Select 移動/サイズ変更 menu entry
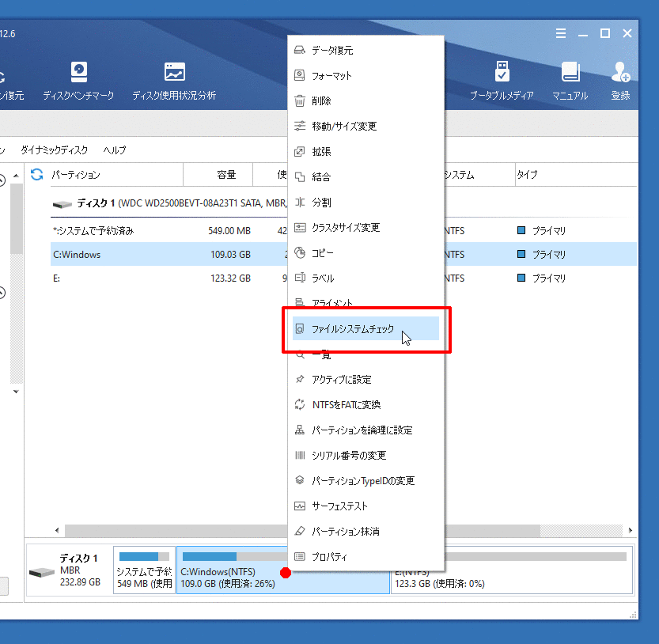Viewport: 659px width, 644px height. coord(344,127)
